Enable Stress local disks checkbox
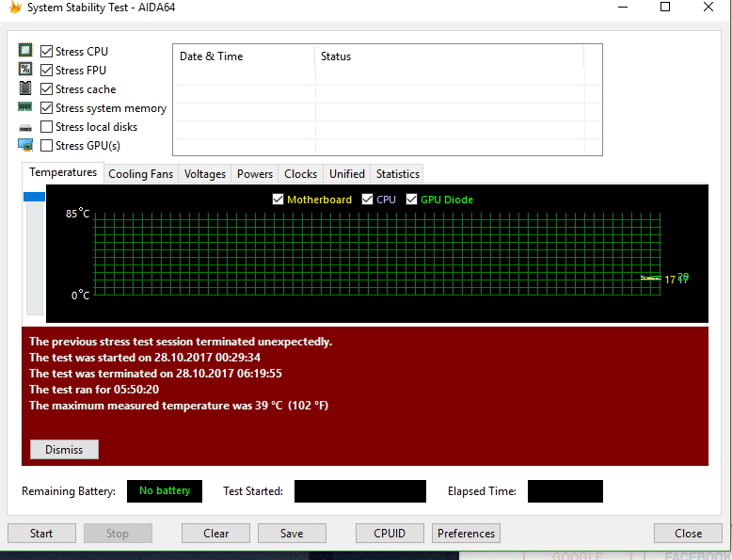This screenshot has height=560, width=732. coord(46,126)
